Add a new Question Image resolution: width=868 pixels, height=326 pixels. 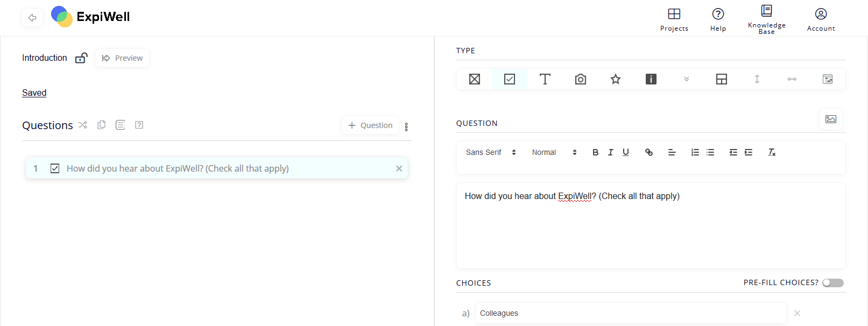[x=370, y=125]
